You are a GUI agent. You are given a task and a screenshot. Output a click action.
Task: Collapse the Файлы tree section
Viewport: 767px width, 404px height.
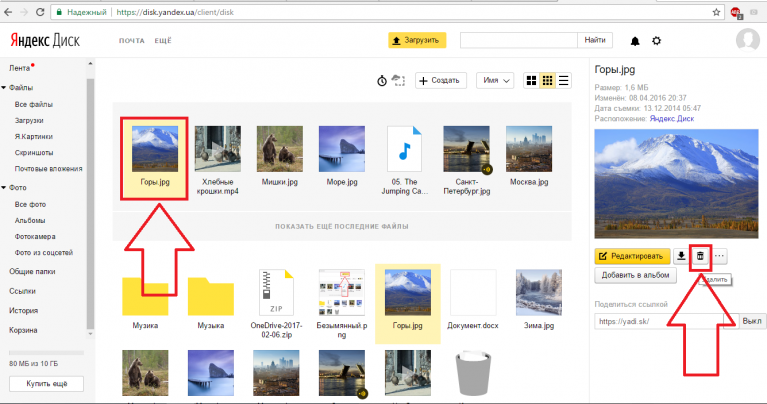coord(4,87)
